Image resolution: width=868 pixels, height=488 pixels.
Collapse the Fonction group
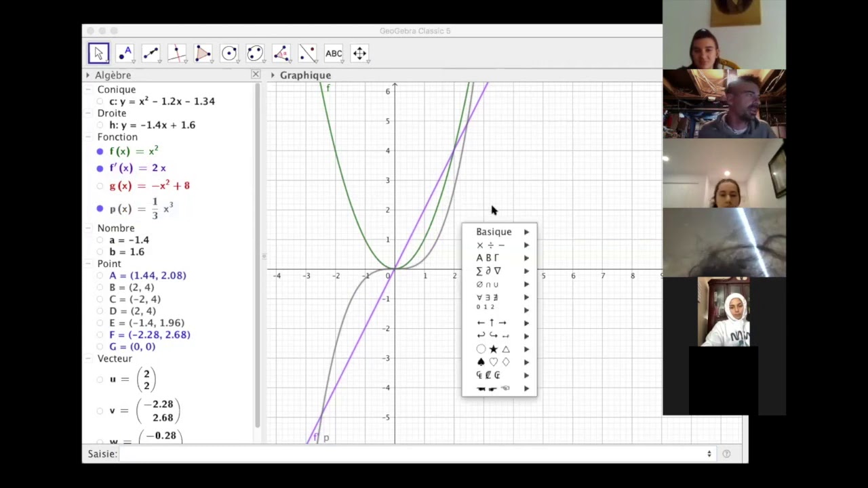point(89,137)
